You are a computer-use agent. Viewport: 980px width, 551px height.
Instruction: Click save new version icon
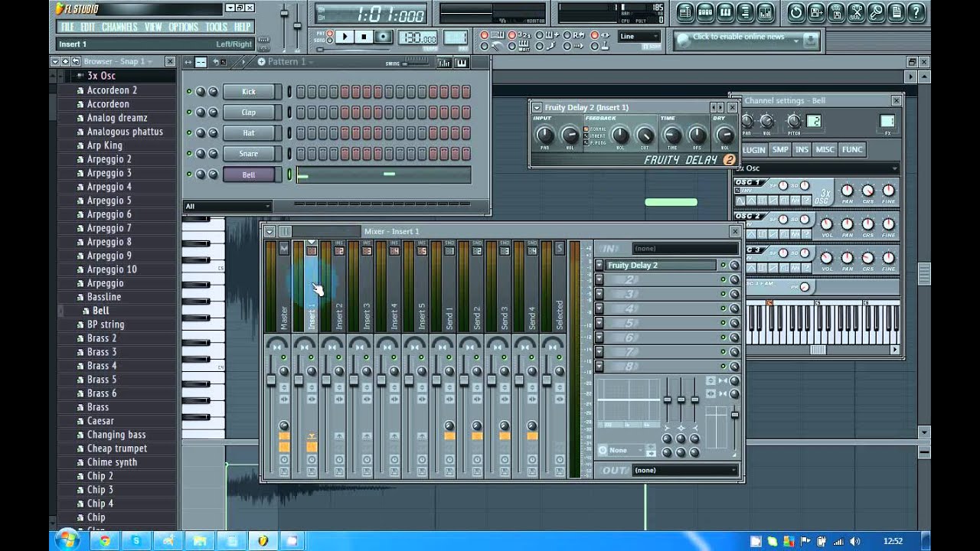coord(816,12)
